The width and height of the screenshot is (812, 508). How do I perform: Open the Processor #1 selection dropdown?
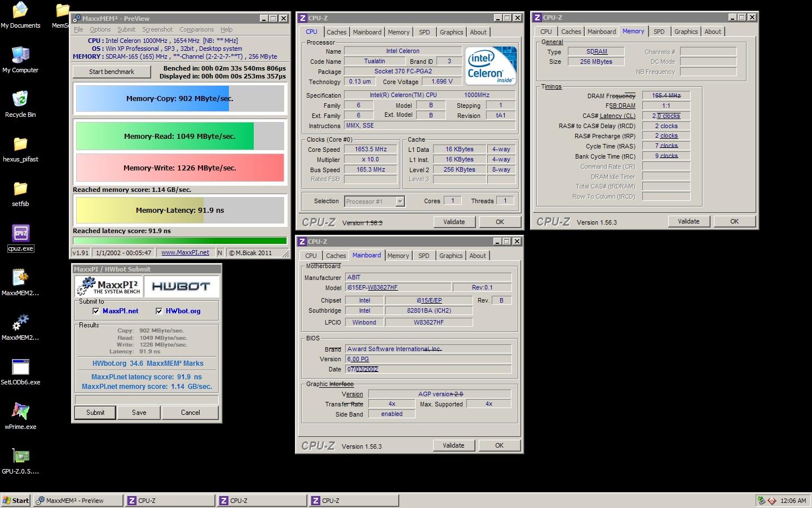(400, 202)
